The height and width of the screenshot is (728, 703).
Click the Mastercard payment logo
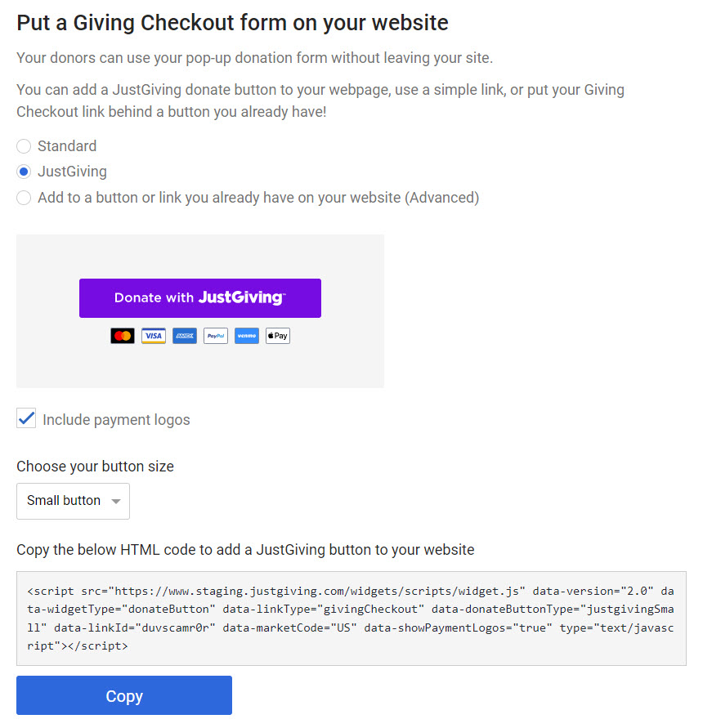[x=123, y=336]
